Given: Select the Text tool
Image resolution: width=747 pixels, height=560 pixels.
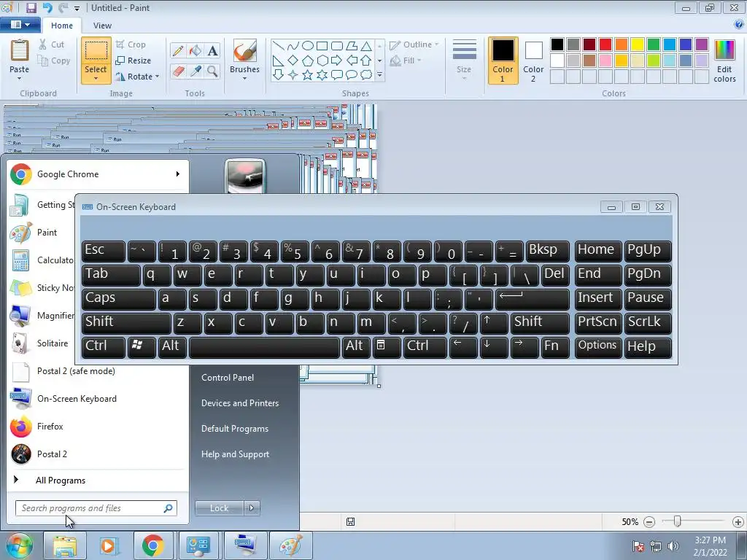Looking at the screenshot, I should (212, 50).
